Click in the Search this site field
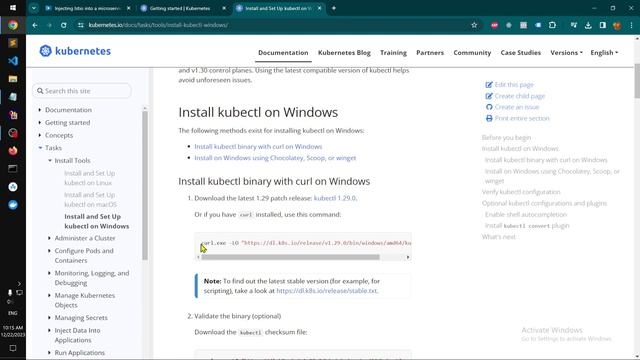Screen dimensions: 640x360 click(82, 91)
